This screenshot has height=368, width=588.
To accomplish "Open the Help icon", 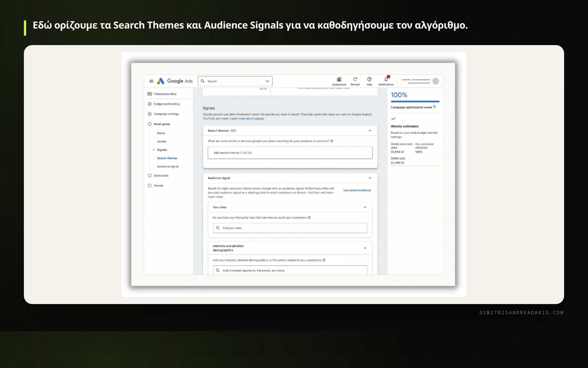I will [369, 79].
